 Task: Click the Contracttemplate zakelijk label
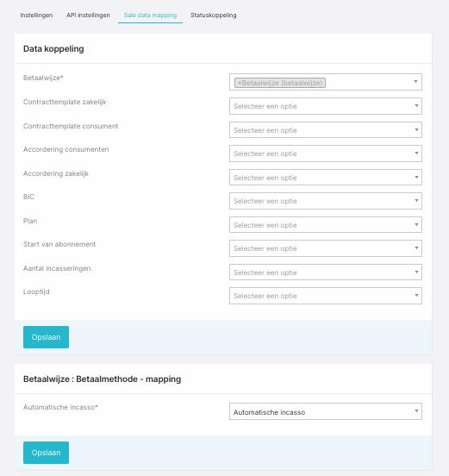[x=65, y=102]
